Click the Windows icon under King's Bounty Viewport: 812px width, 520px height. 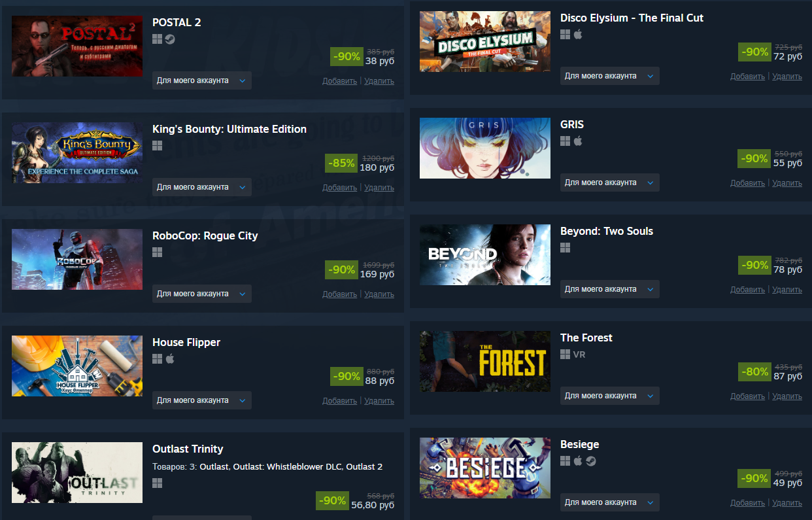[x=157, y=146]
